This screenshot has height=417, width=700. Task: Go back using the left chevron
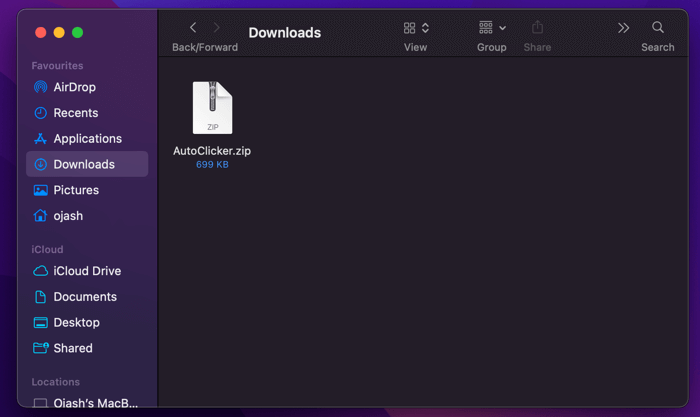click(193, 28)
